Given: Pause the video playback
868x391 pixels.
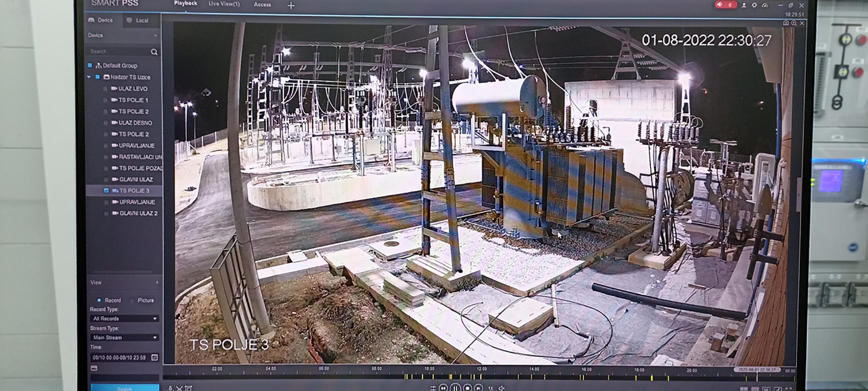Looking at the screenshot, I should tap(455, 388).
